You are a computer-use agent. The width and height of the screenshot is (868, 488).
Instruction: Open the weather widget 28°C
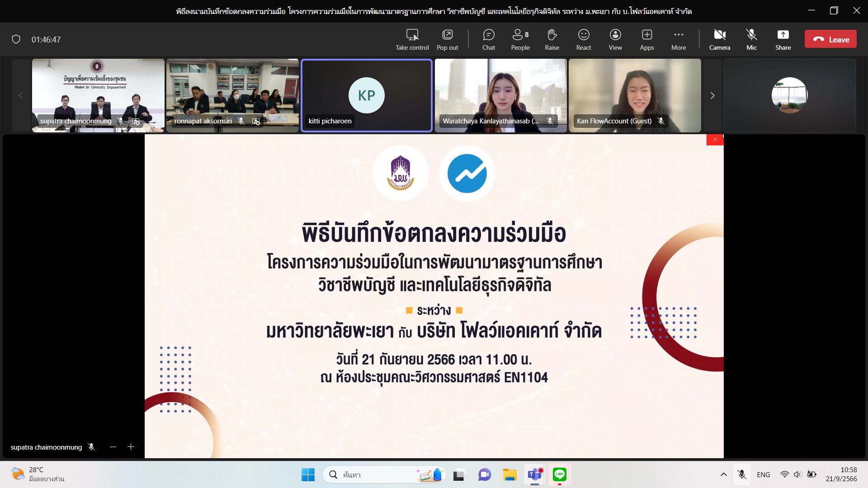[x=38, y=474]
